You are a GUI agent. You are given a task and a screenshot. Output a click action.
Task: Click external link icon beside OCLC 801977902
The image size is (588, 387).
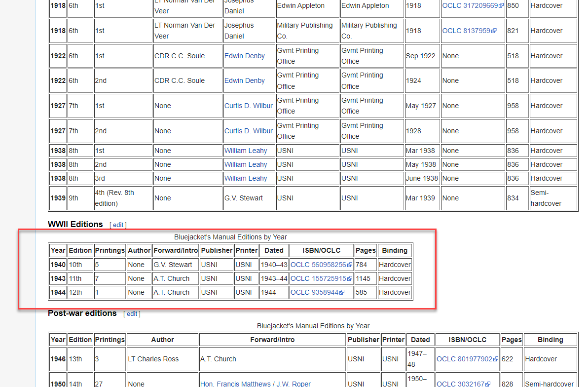pos(496,359)
